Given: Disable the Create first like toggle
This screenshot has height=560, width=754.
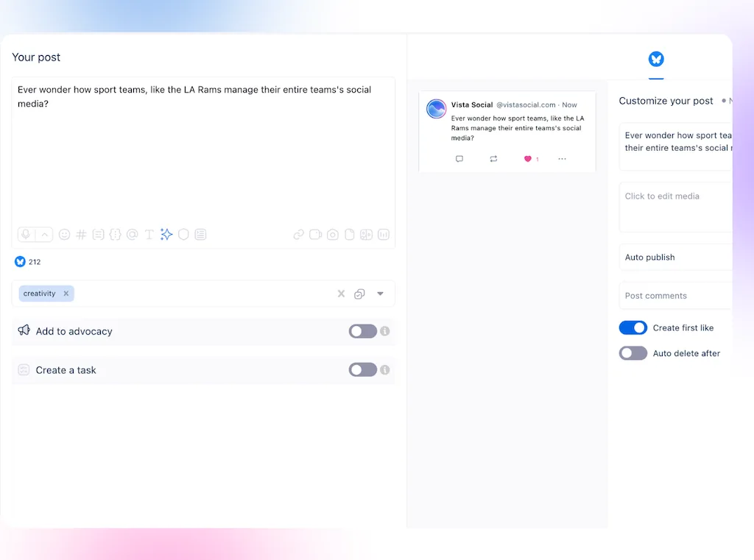Looking at the screenshot, I should click(x=633, y=327).
